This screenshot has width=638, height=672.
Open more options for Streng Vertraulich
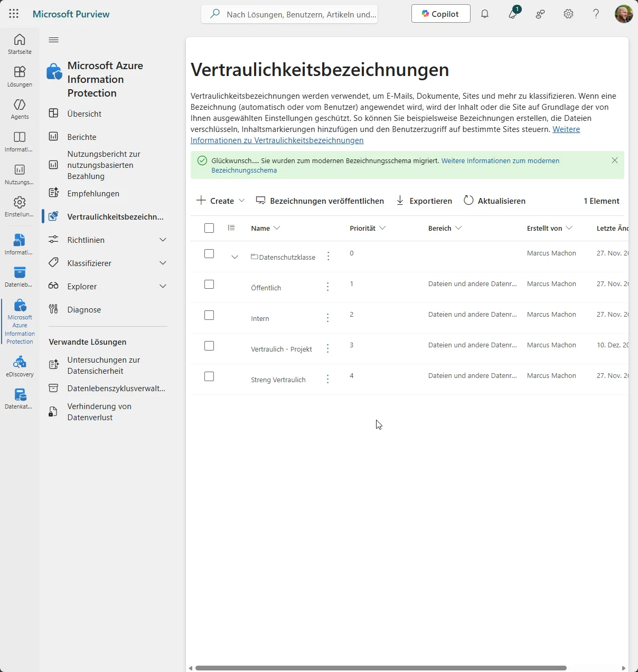328,378
